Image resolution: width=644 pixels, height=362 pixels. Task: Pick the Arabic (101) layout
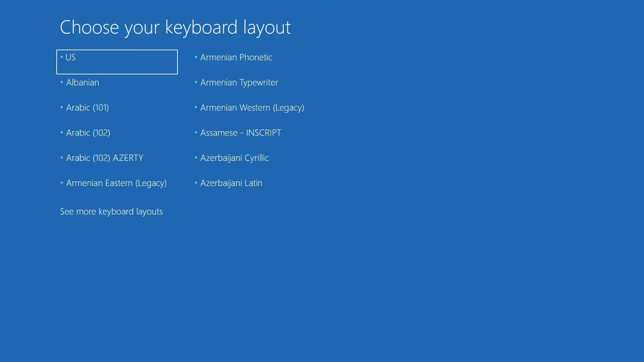[x=87, y=108]
